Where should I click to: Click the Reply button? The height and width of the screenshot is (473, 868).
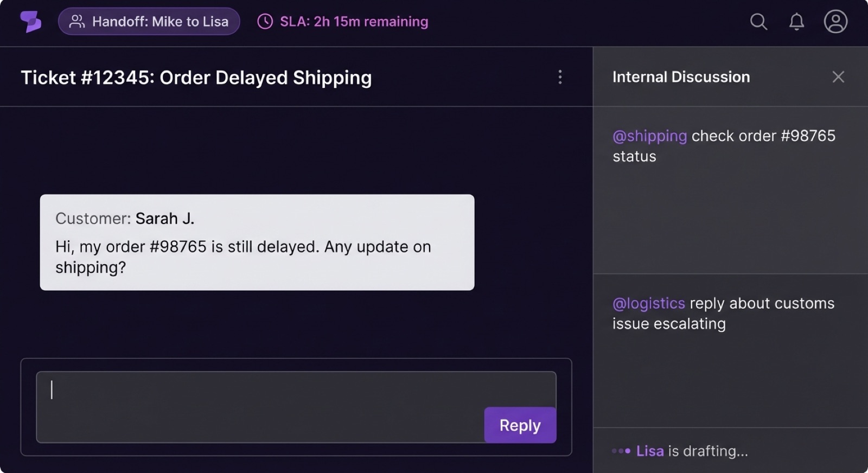(520, 425)
